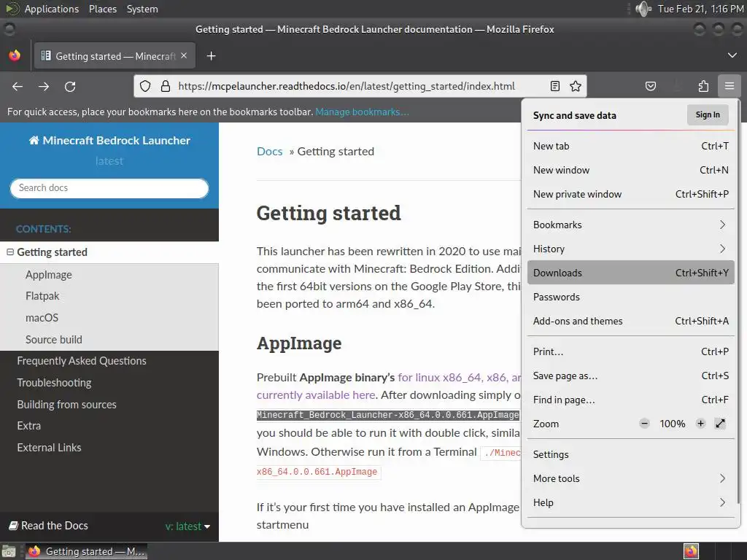Open Frequently Asked Questions page
Image resolution: width=747 pixels, height=560 pixels.
click(82, 361)
